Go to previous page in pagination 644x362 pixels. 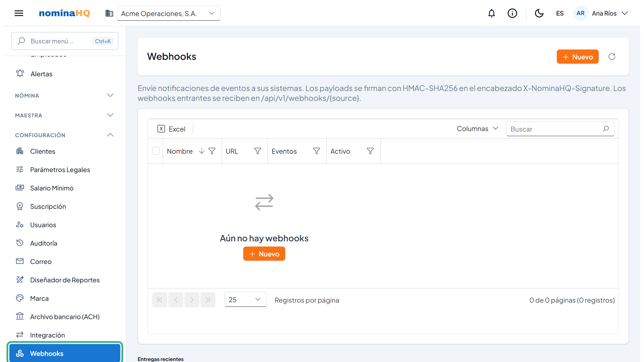point(176,300)
